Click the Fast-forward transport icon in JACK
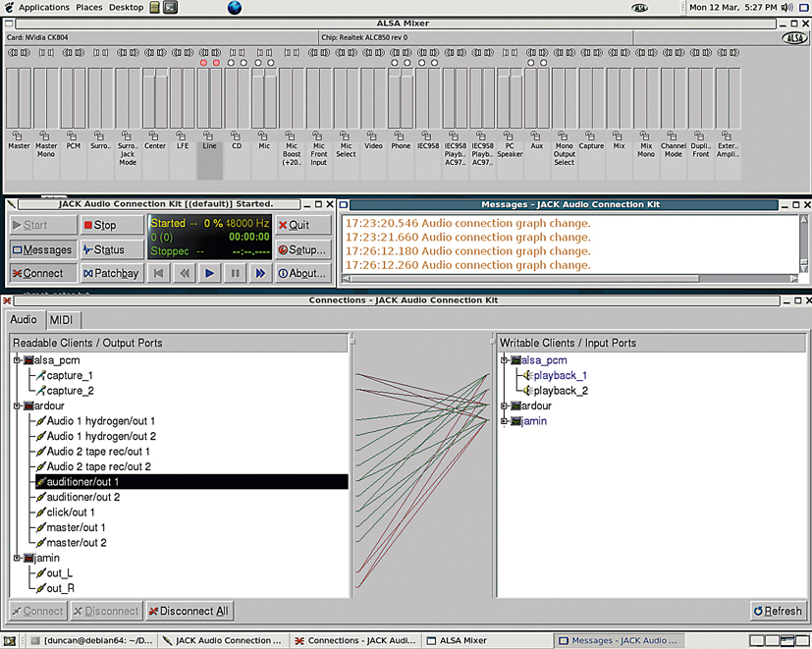This screenshot has width=812, height=649. (258, 273)
